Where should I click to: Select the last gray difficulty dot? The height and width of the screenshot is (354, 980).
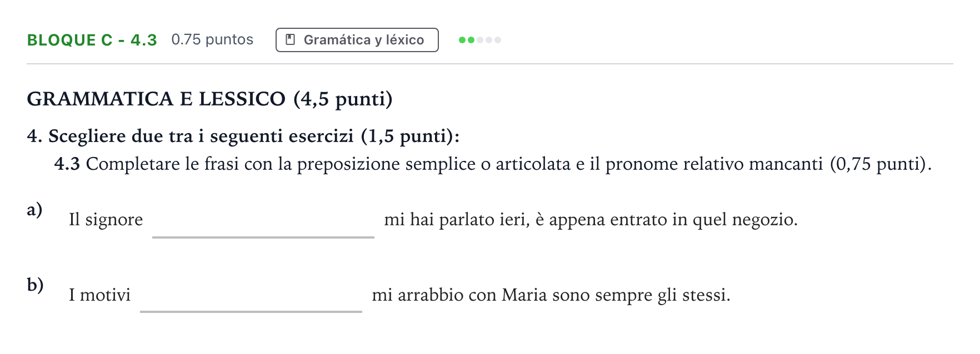pos(498,40)
